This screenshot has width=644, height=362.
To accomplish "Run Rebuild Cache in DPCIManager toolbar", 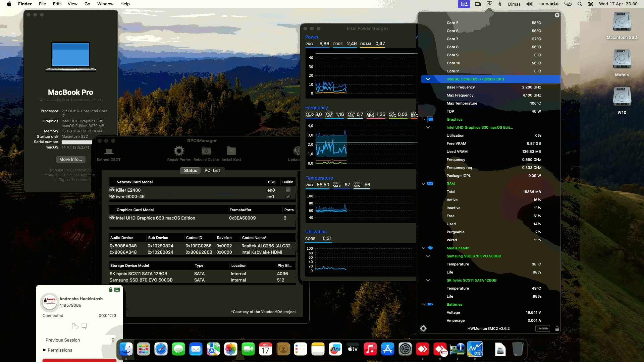I will (206, 152).
